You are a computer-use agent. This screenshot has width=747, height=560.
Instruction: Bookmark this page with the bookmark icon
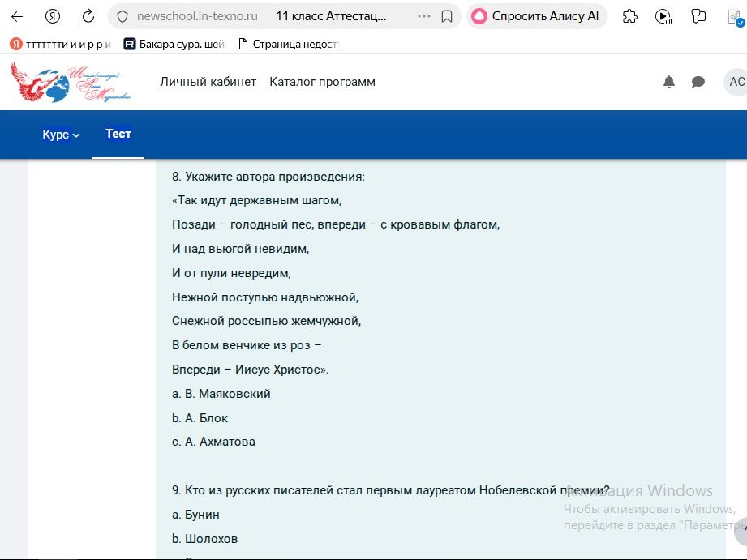click(446, 17)
